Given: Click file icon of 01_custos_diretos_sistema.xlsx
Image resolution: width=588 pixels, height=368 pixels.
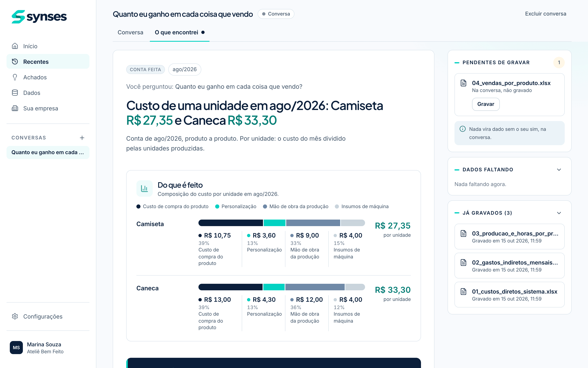Looking at the screenshot, I should point(463,291).
